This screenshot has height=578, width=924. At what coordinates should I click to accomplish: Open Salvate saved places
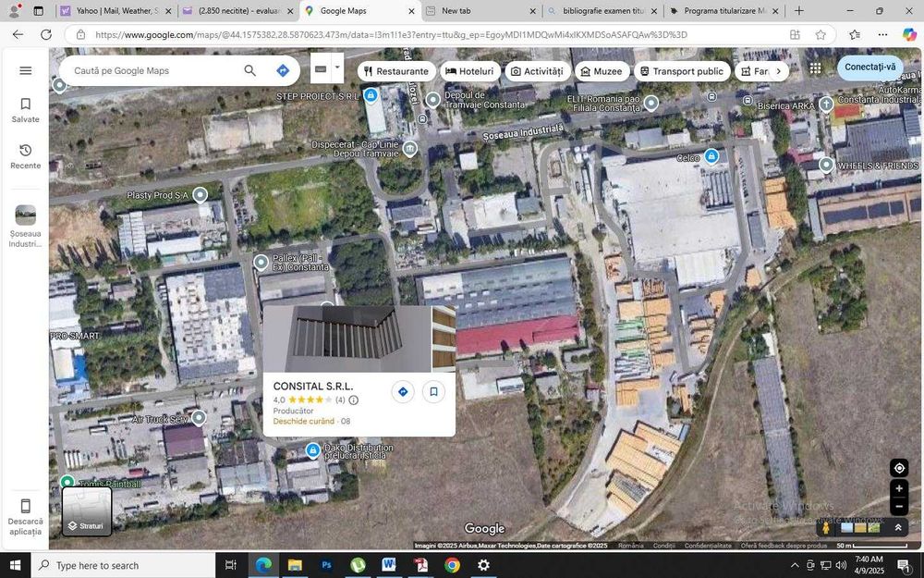pyautogui.click(x=25, y=110)
